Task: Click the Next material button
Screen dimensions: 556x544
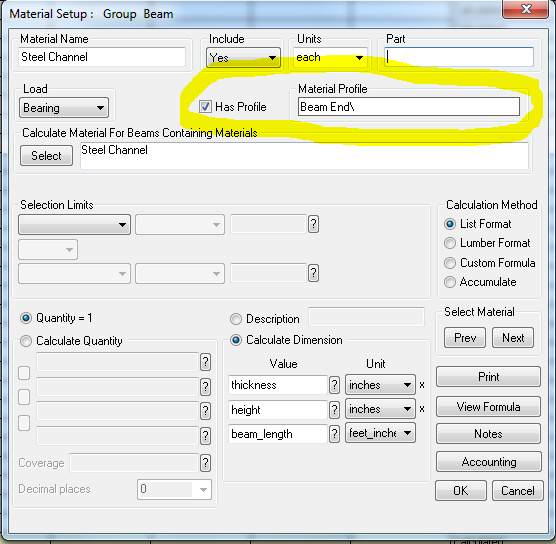Action: pos(513,338)
